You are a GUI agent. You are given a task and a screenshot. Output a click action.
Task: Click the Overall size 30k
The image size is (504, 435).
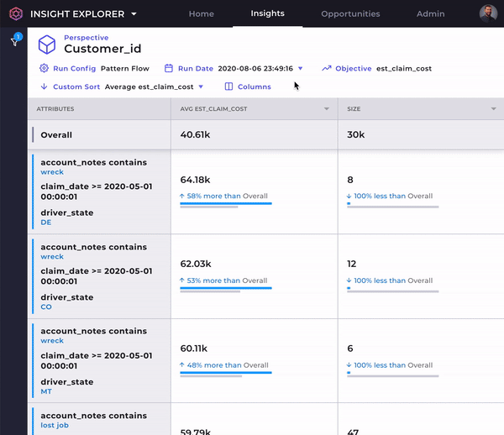point(355,134)
